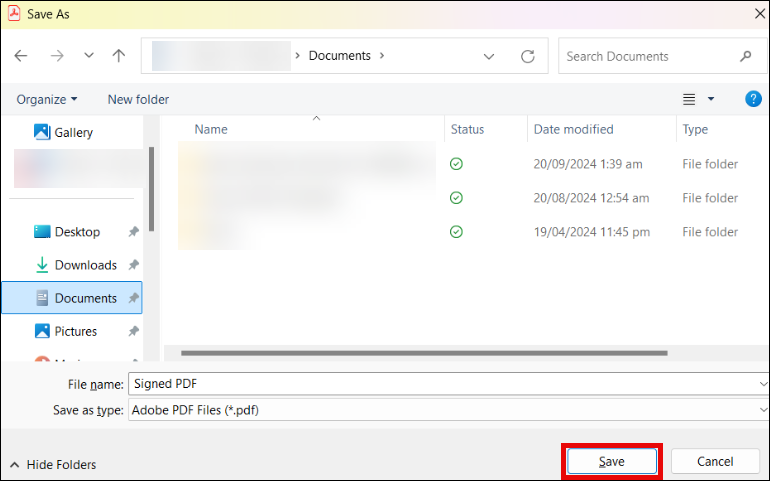Create a New folder
Viewport: 770px width, 481px height.
coord(138,99)
